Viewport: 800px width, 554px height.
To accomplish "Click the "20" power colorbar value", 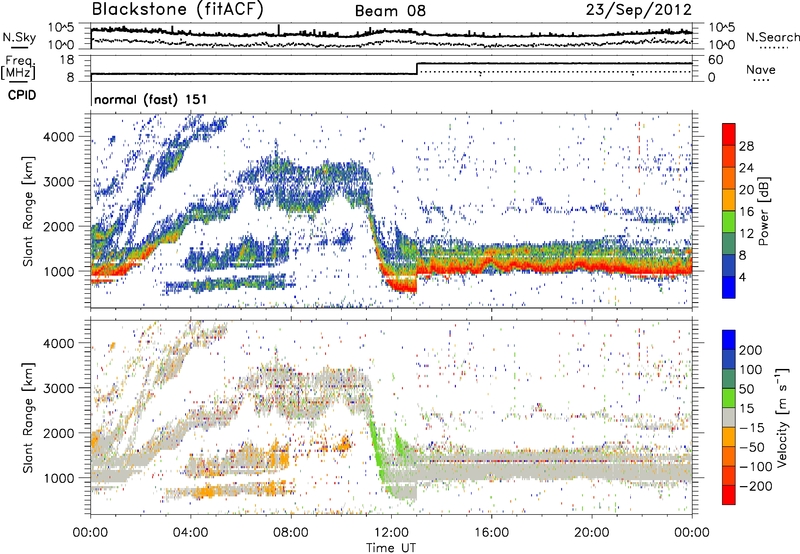I will click(746, 190).
